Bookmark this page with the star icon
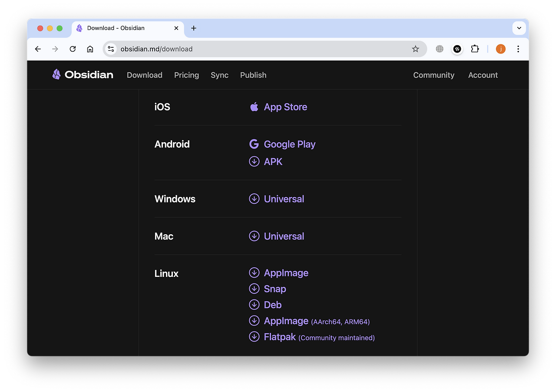Image resolution: width=556 pixels, height=392 pixels. coord(415,49)
